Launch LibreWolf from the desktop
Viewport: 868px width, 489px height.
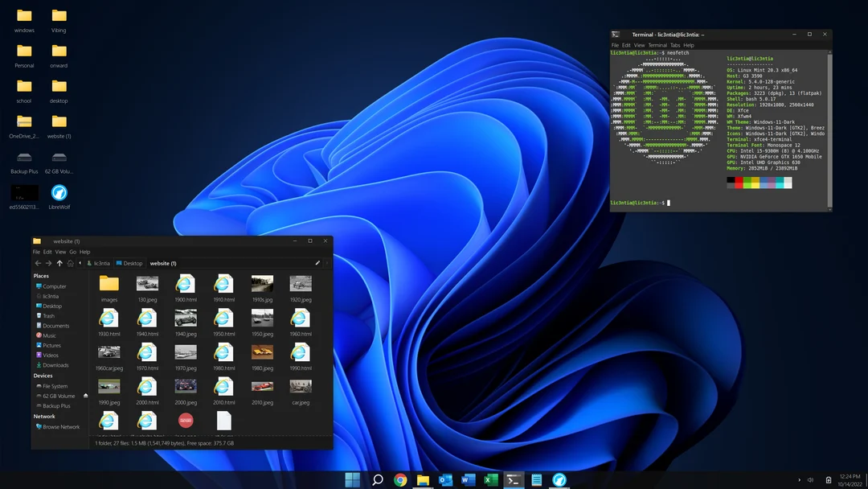coord(59,193)
